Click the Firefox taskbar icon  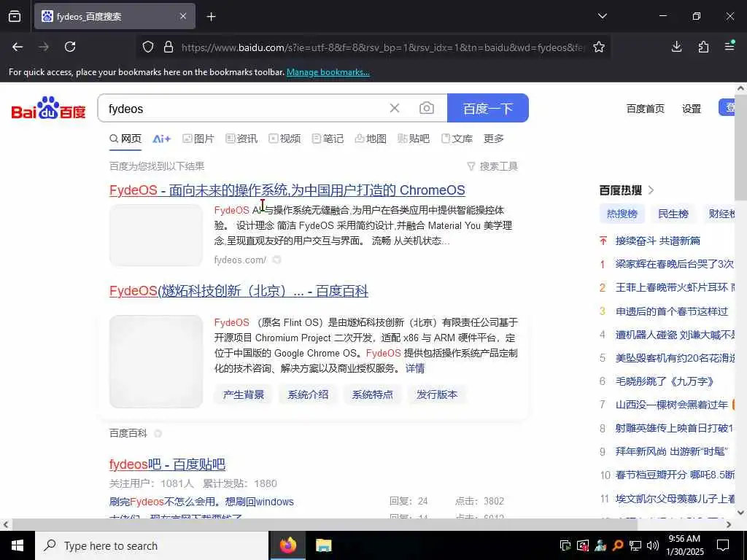point(287,545)
